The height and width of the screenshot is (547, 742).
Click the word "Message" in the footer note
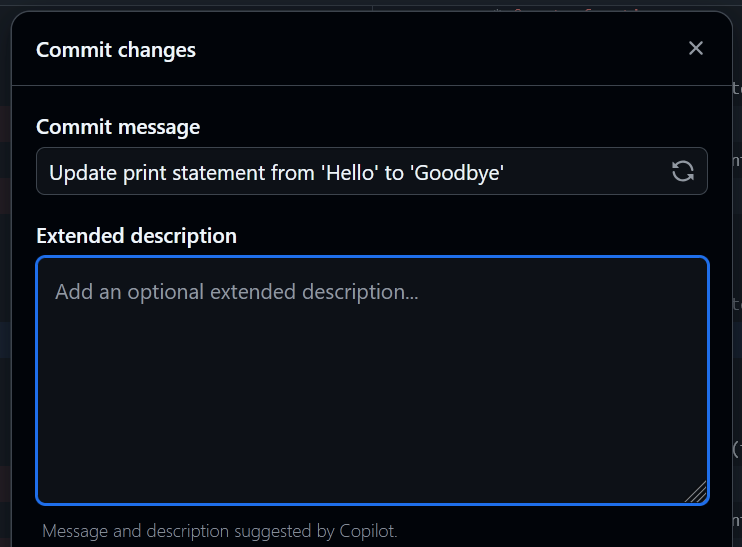click(76, 531)
